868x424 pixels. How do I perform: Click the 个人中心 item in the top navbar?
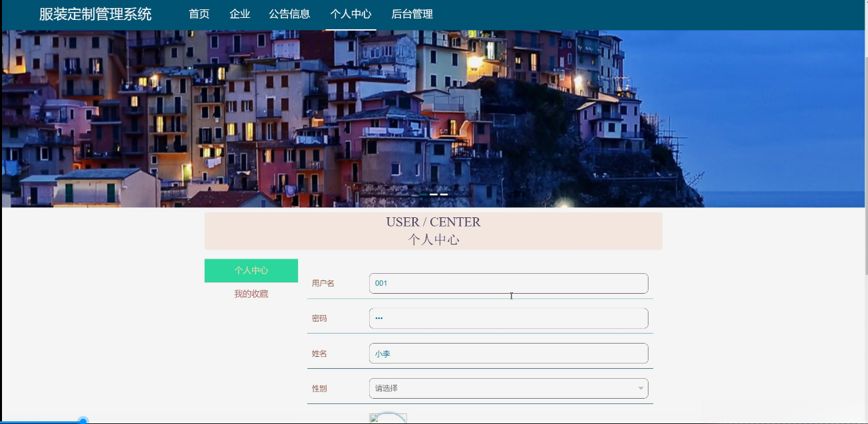coord(350,13)
